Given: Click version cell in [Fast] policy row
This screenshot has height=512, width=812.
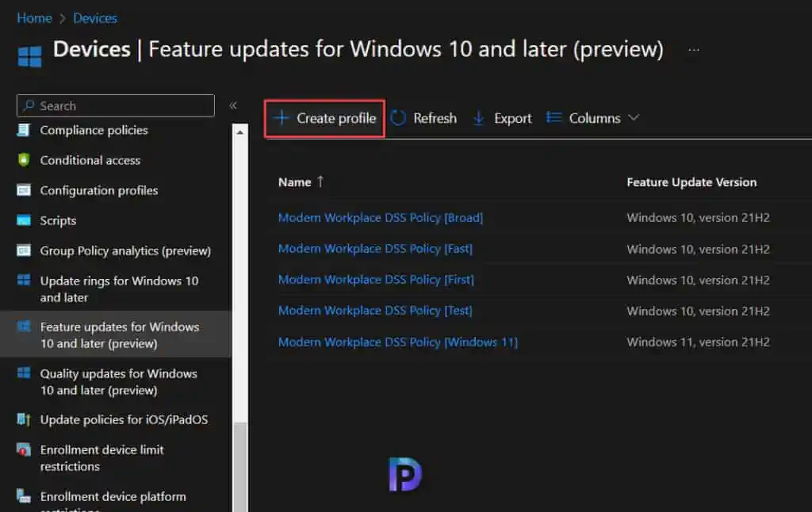Looking at the screenshot, I should pyautogui.click(x=698, y=249).
